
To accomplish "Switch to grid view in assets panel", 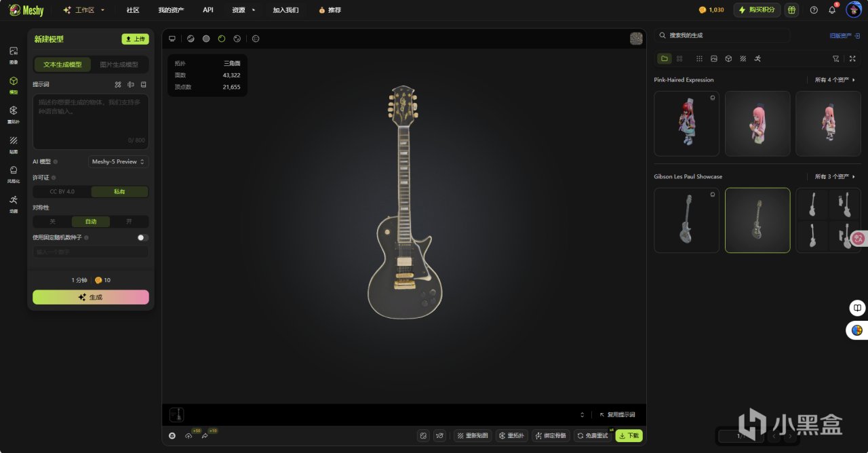I will click(x=679, y=59).
